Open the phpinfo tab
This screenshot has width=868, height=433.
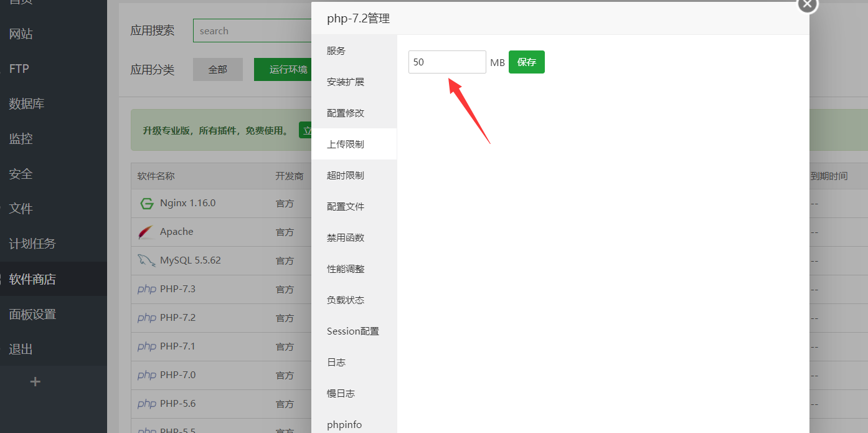tap(344, 425)
